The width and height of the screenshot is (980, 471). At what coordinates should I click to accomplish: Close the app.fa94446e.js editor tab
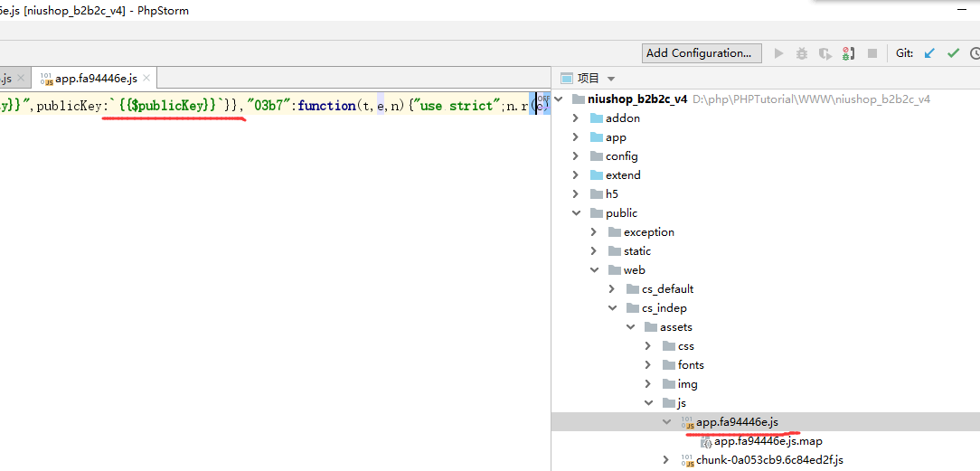pos(146,79)
